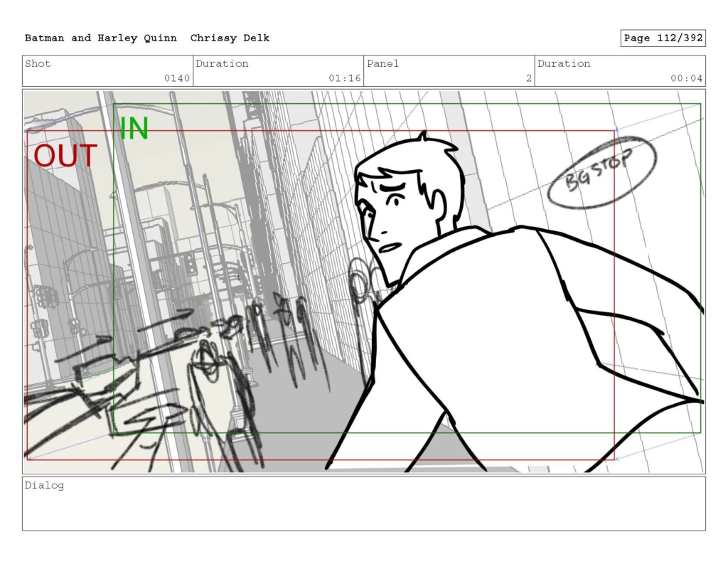The image size is (728, 564).
Task: Click the panel duration value '00:04'
Action: [x=686, y=78]
